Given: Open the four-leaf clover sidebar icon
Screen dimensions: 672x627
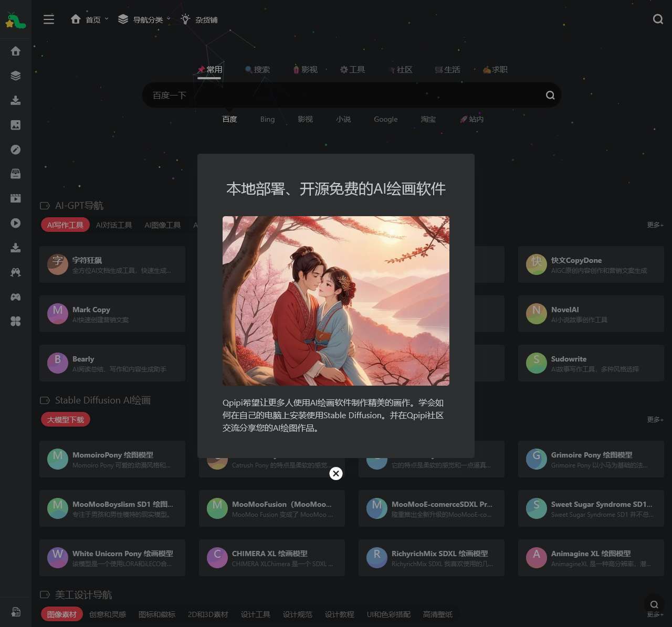Looking at the screenshot, I should pos(16,322).
